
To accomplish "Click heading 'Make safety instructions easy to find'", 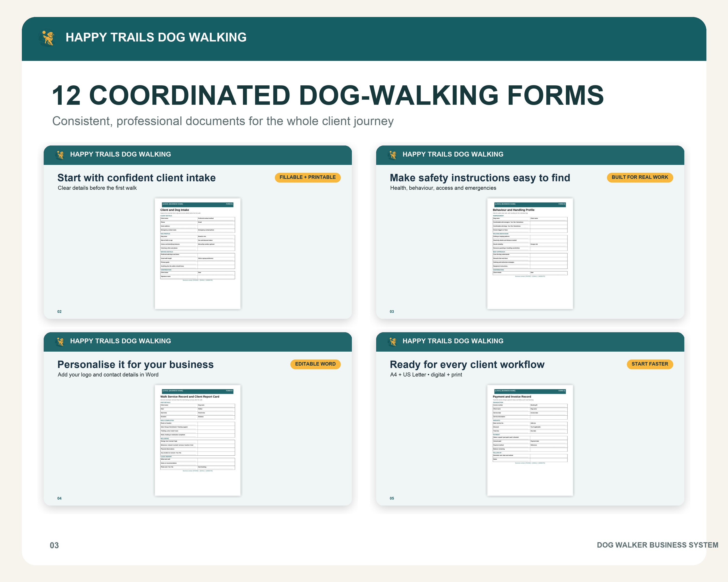I will point(480,178).
